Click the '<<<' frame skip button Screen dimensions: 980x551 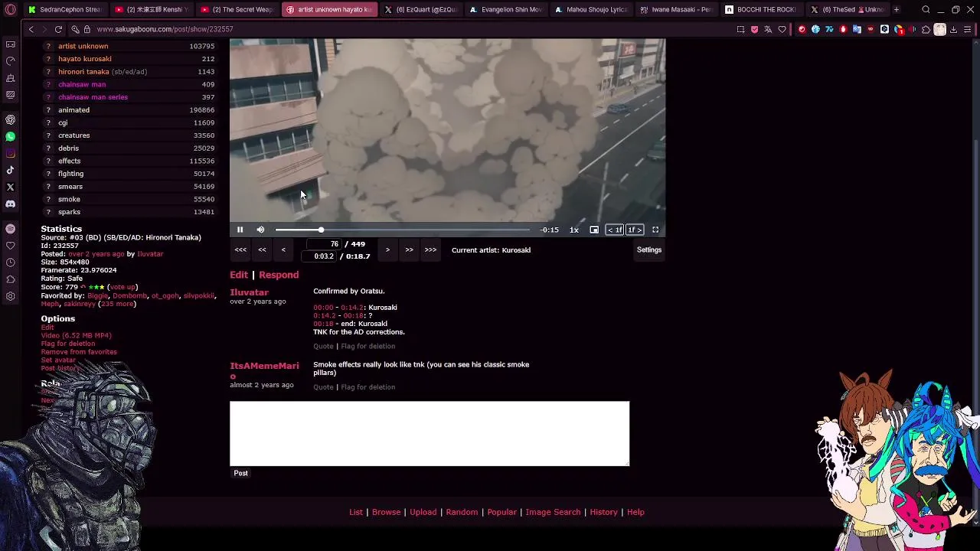pos(240,249)
